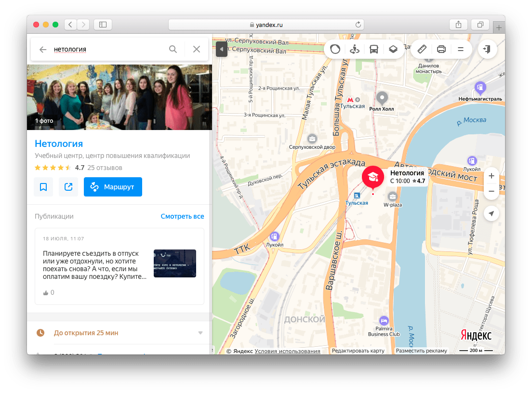Click the share icon for Нетология
This screenshot has width=532, height=393.
click(68, 187)
